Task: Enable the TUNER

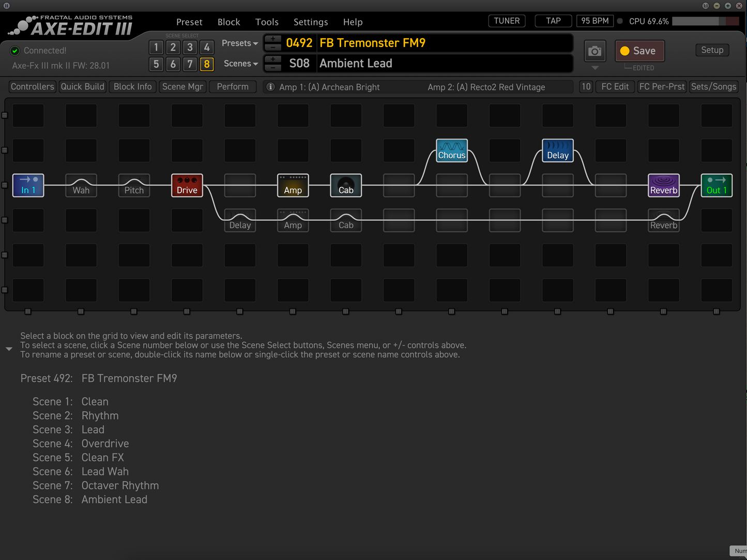Action: click(506, 21)
